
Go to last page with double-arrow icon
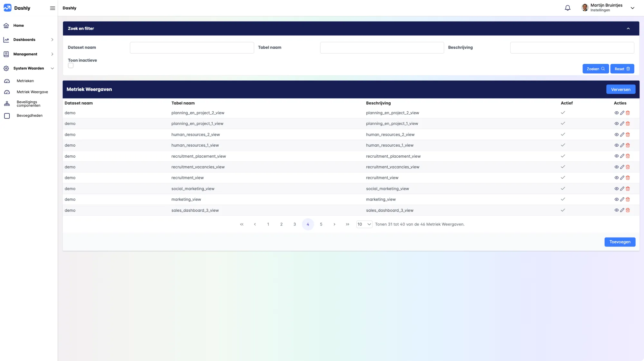(x=347, y=225)
